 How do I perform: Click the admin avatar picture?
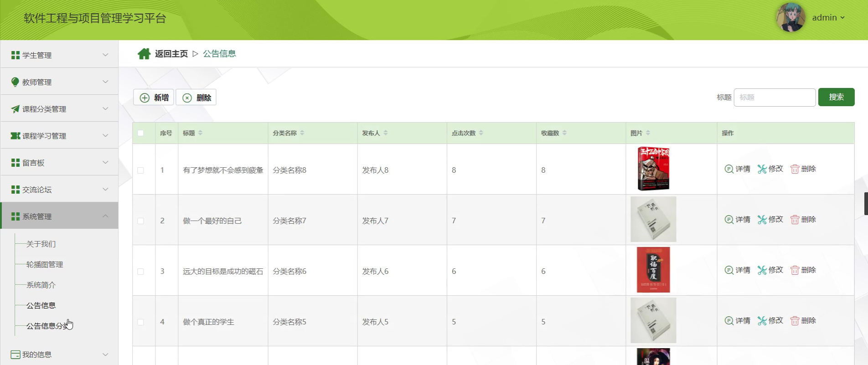790,18
